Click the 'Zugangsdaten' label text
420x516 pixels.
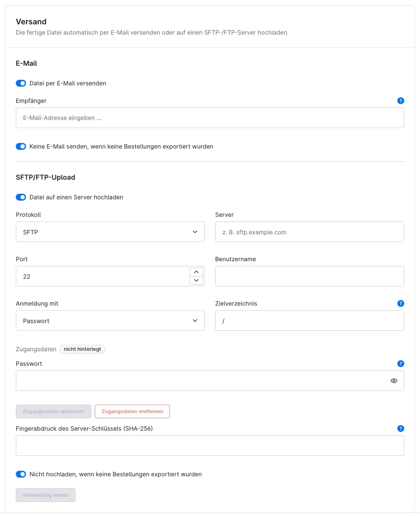tap(36, 349)
